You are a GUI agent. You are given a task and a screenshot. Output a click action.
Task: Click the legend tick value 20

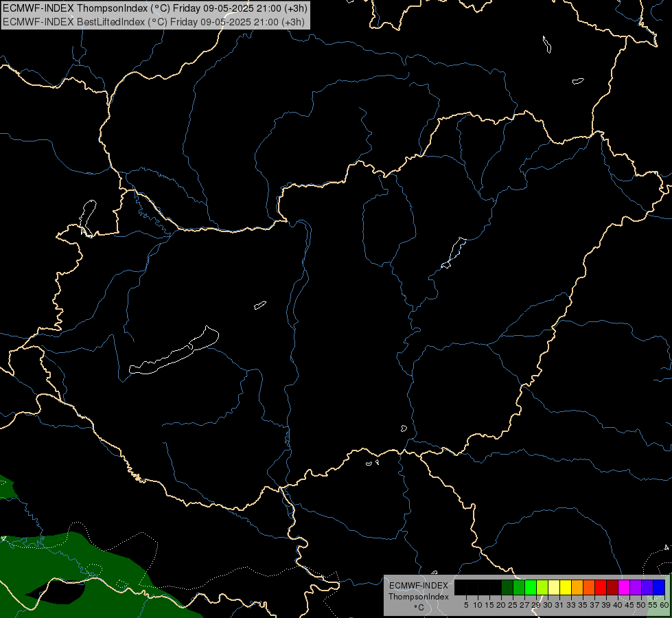(x=500, y=605)
